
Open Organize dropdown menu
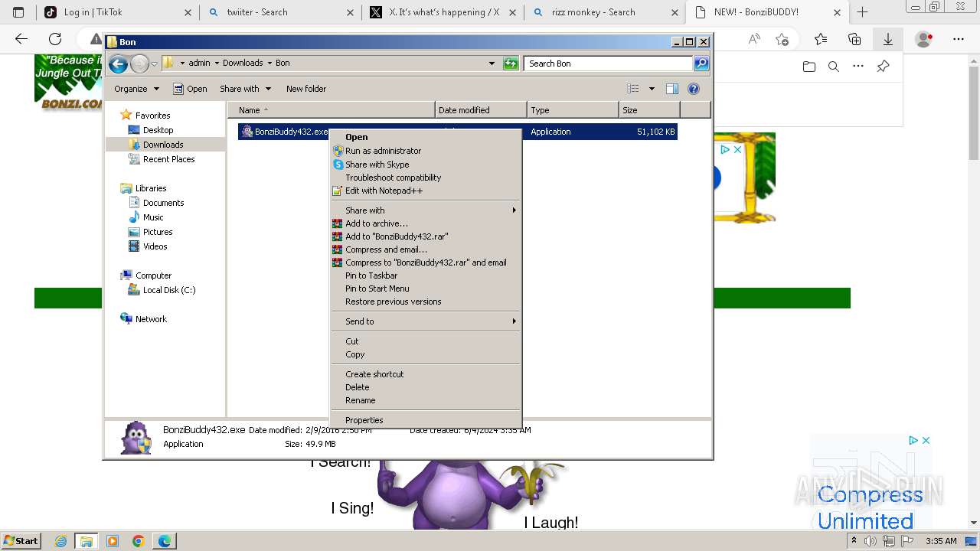(x=136, y=89)
